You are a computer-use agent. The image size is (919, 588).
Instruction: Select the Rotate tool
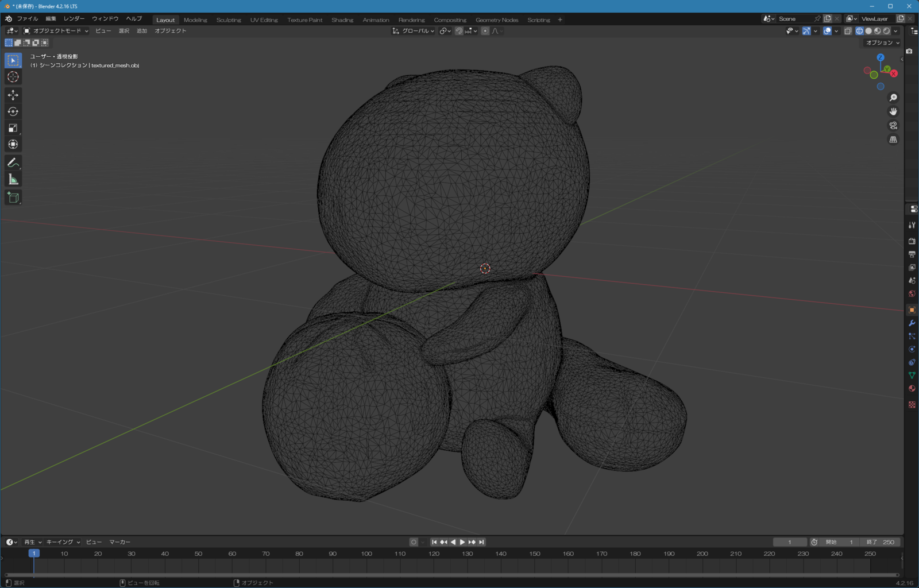[x=13, y=111]
